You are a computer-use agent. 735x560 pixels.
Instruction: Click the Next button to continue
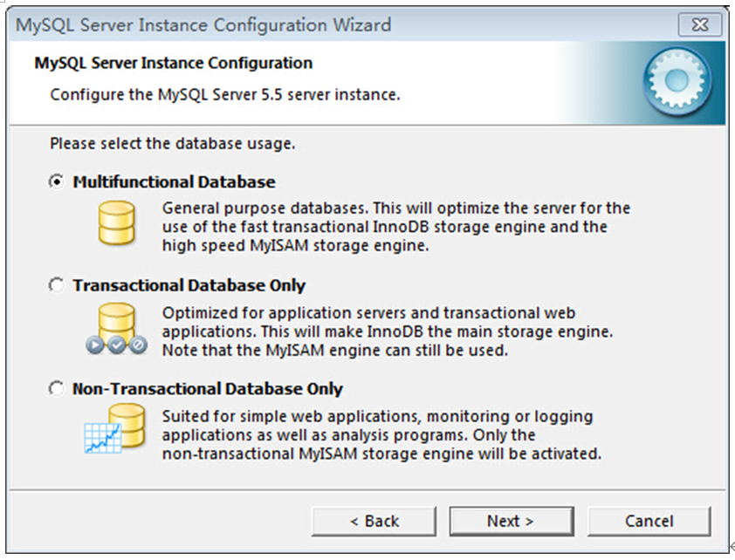512,521
